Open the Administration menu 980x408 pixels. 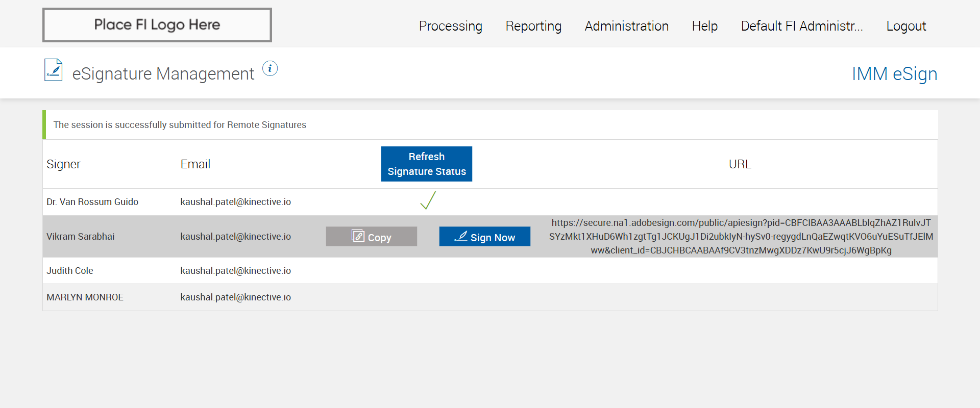coord(626,26)
